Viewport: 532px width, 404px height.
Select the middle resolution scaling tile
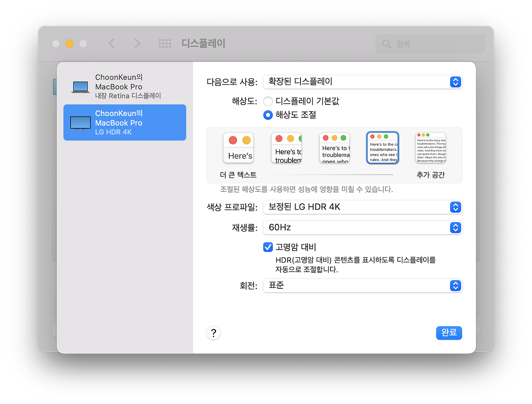[x=335, y=148]
